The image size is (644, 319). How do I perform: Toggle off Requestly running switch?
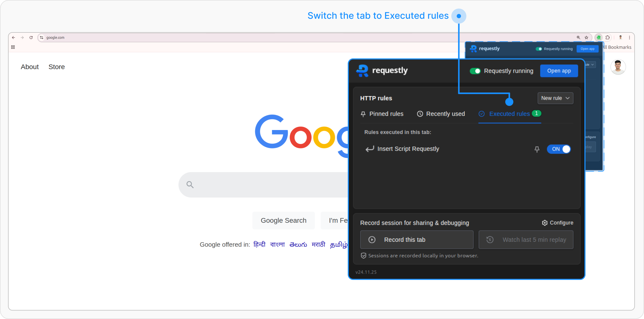pos(475,71)
